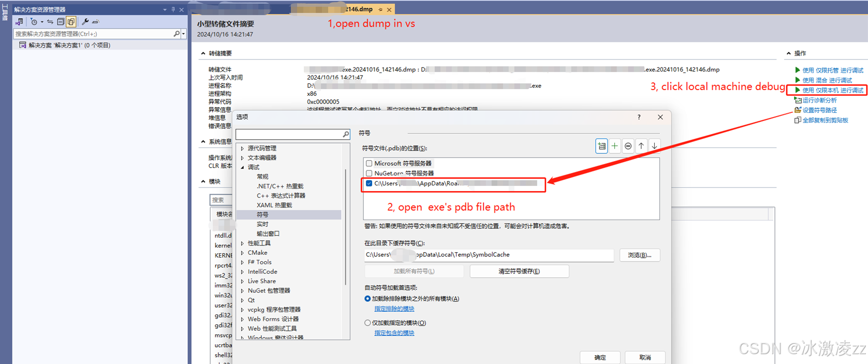Uncheck the C:\Users AppData symbol path checkbox
The width and height of the screenshot is (868, 364).
point(369,183)
